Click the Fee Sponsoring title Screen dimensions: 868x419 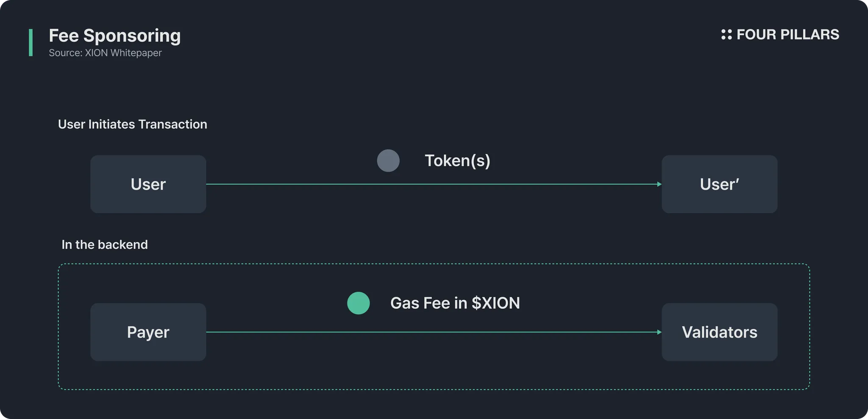coord(114,36)
